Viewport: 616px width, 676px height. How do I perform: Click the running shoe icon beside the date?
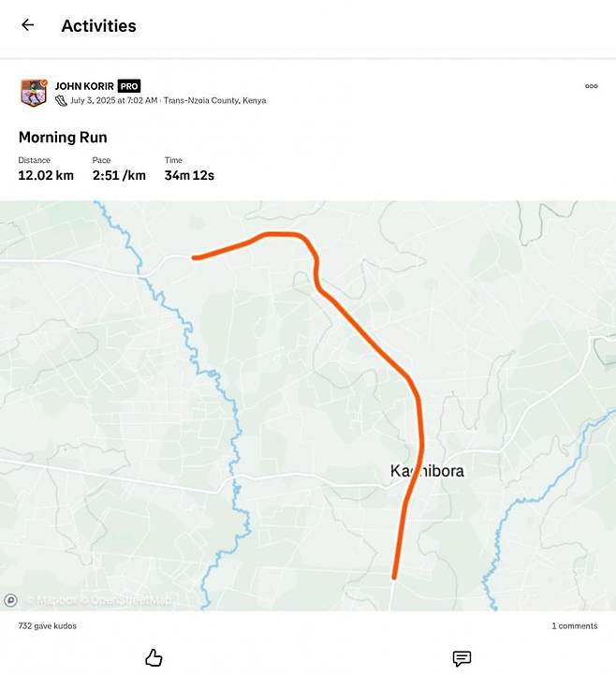click(x=61, y=100)
